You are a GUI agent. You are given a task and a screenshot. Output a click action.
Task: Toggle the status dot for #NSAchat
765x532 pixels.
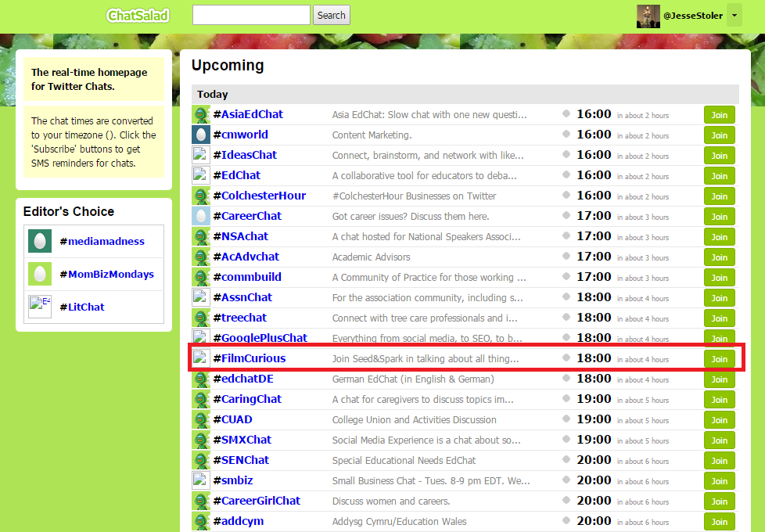tap(566, 235)
